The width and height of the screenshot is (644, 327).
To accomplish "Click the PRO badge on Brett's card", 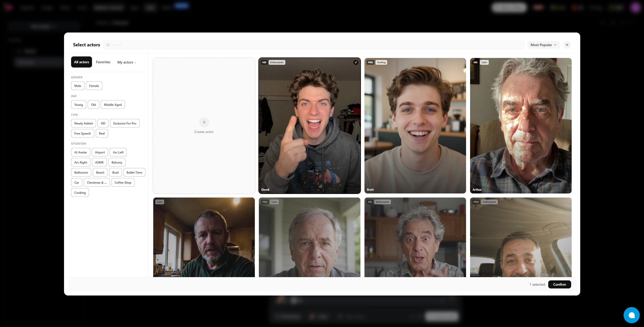I will click(x=370, y=62).
